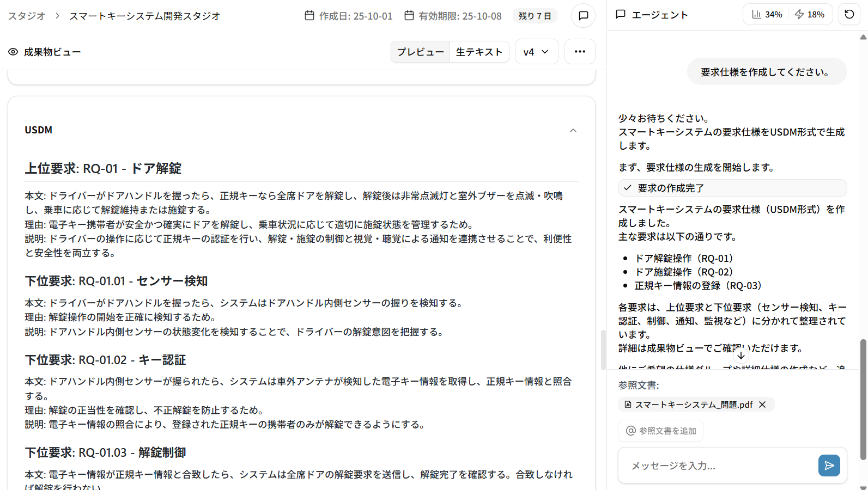This screenshot has width=868, height=490.
Task: Click the checkmark in 要求の作成完了
Action: point(628,188)
